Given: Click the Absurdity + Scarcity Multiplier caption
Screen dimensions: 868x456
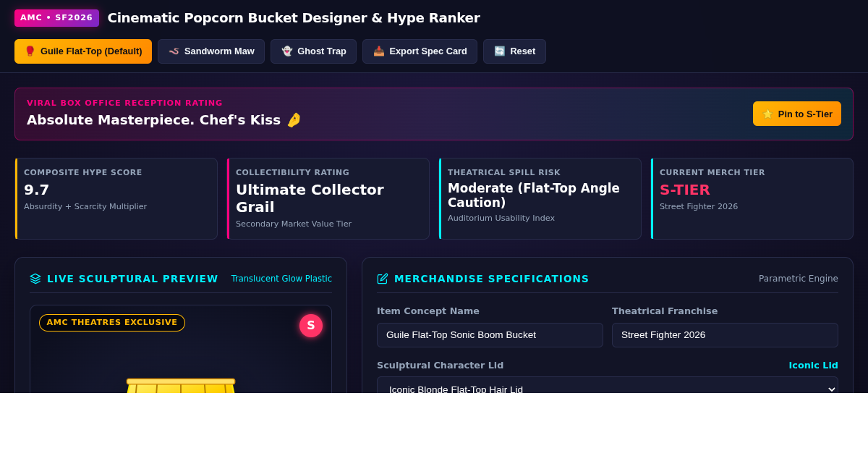Looking at the screenshot, I should tap(85, 207).
